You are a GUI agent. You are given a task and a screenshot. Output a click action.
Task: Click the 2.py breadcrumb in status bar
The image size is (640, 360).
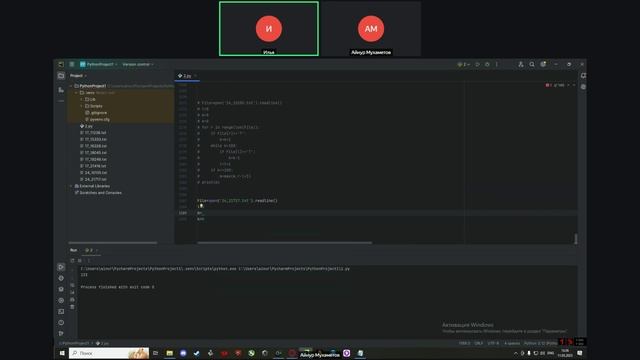click(102, 343)
